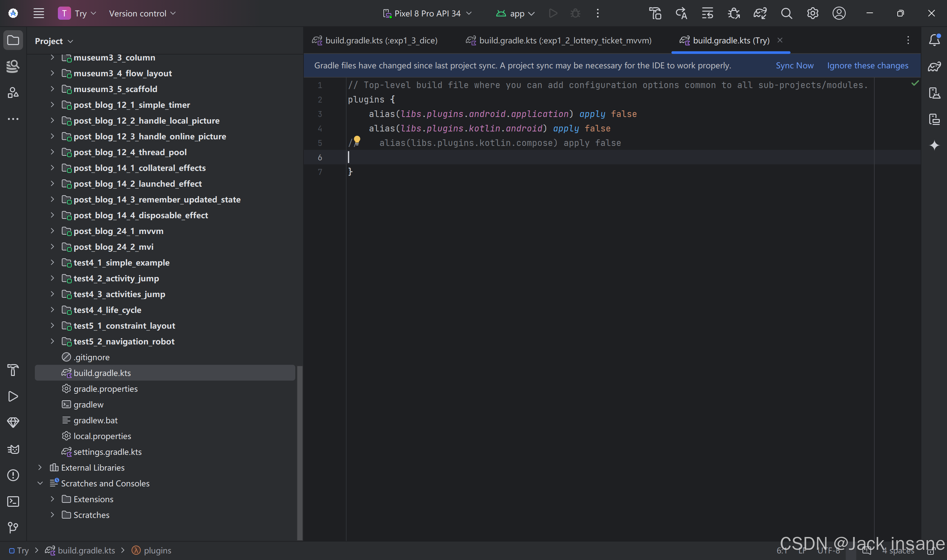This screenshot has width=947, height=560.
Task: Open the Terminal tool window
Action: coord(13,502)
